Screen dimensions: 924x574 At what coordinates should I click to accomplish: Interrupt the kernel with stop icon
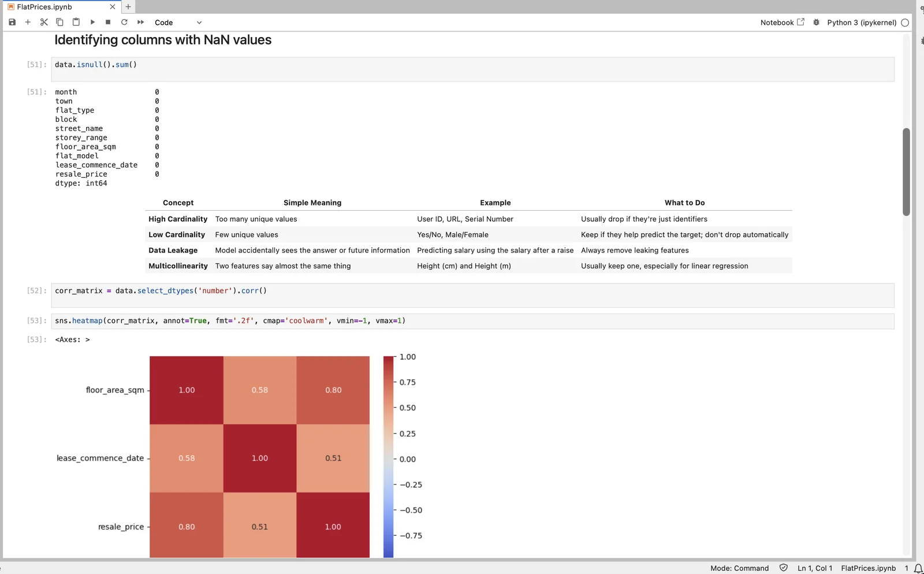coord(108,23)
